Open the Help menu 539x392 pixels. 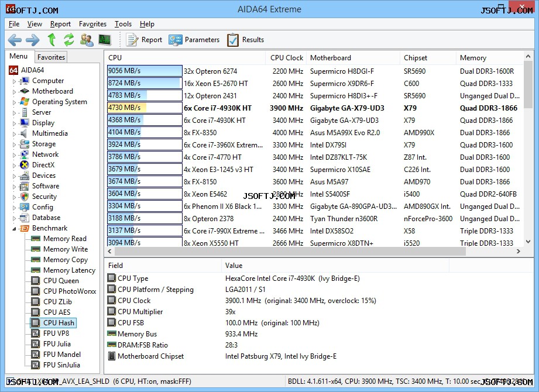(147, 24)
